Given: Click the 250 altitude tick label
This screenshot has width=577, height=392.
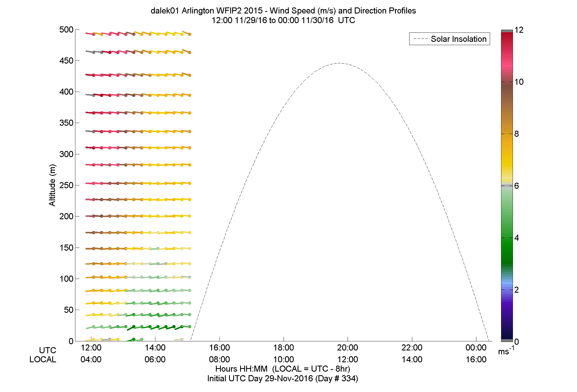Looking at the screenshot, I should tap(66, 185).
